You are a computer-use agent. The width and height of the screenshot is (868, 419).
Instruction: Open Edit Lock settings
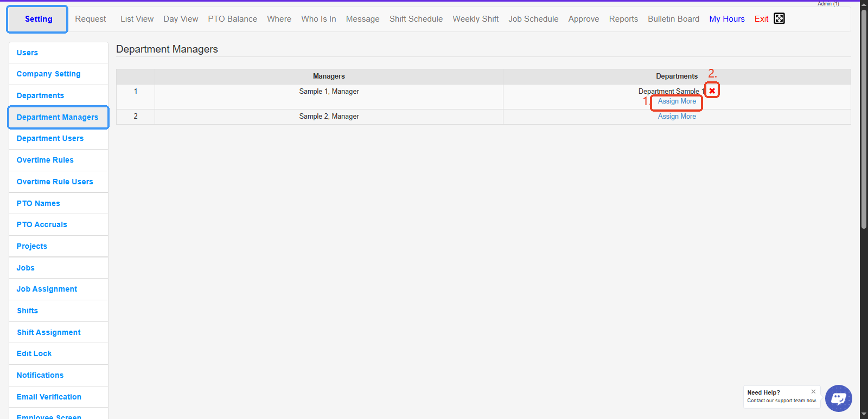[34, 353]
